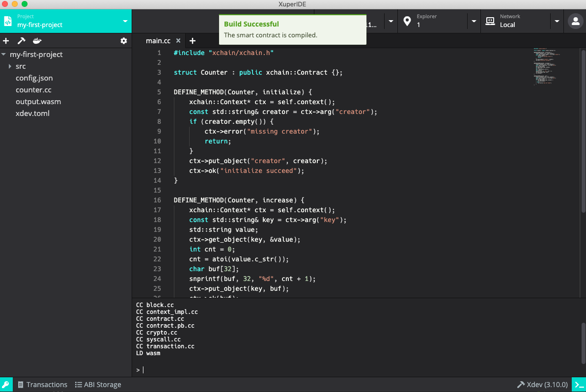
Task: Open project settings gear icon
Action: pyautogui.click(x=124, y=41)
